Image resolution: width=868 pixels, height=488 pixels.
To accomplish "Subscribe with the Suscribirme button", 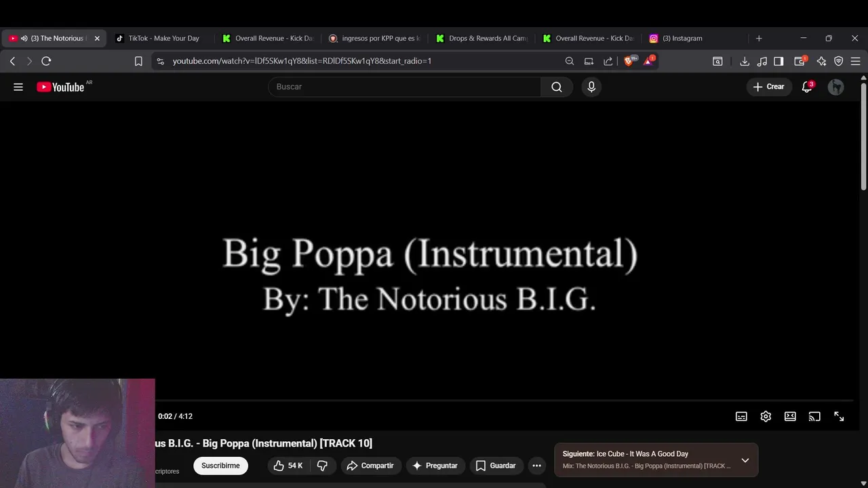I will pos(220,466).
